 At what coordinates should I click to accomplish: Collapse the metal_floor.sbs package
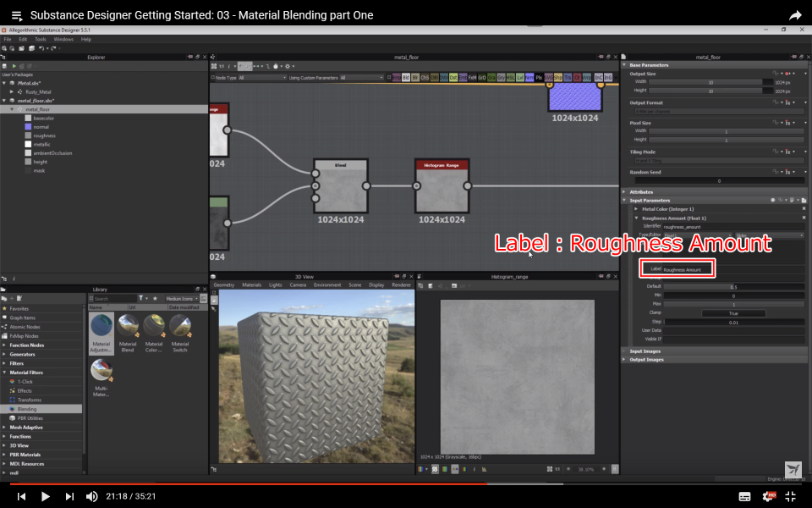(4, 101)
